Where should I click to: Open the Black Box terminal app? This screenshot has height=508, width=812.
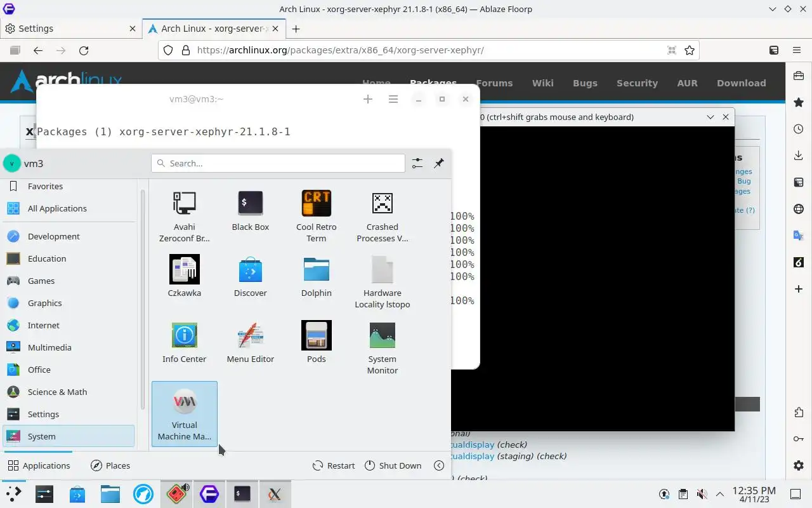[250, 216]
